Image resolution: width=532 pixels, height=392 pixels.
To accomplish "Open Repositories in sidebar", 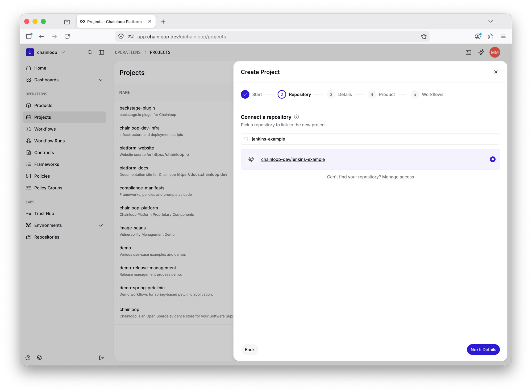I will coord(64,237).
